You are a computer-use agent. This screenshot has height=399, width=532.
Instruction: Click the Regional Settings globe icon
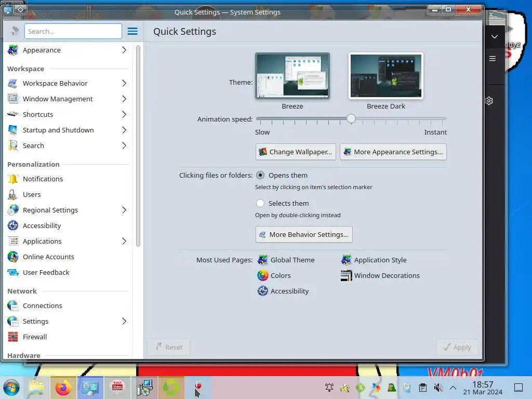pyautogui.click(x=13, y=210)
